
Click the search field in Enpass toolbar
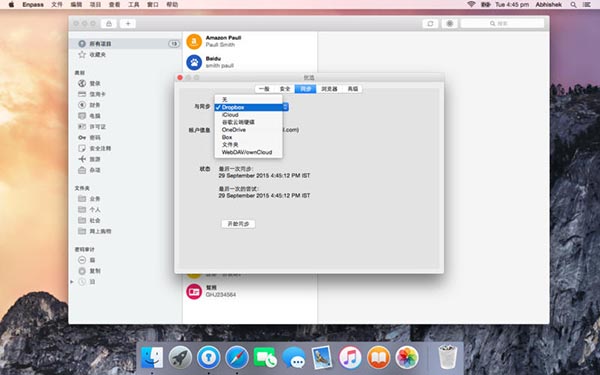tap(502, 24)
